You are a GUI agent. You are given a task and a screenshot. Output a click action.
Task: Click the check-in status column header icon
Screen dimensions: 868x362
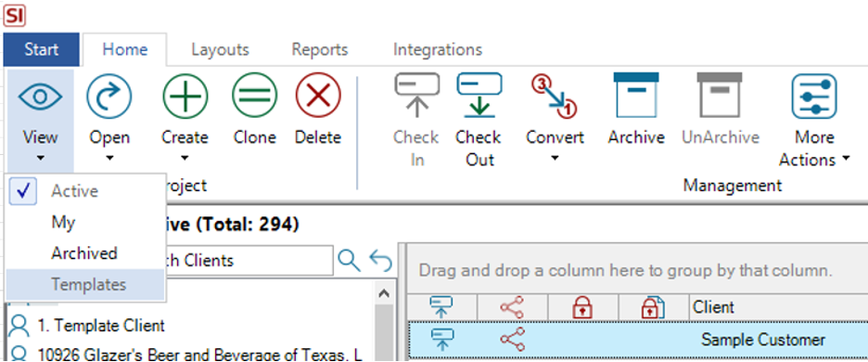pos(440,307)
